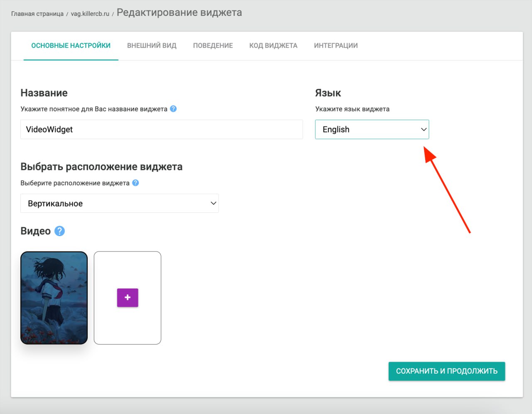Open the ПОВЕДЕНИЕ tab
532x414 pixels.
(213, 46)
